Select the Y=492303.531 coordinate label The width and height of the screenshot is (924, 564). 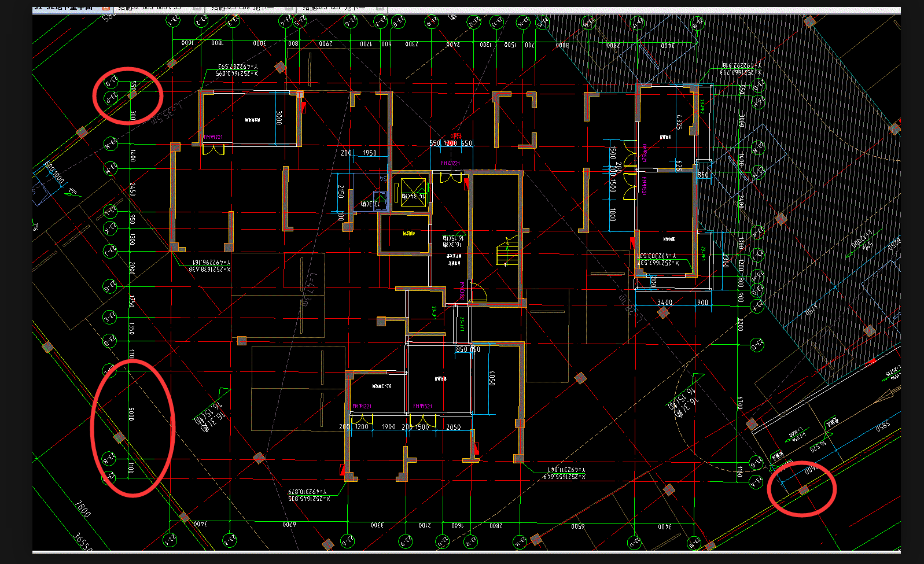coord(657,255)
